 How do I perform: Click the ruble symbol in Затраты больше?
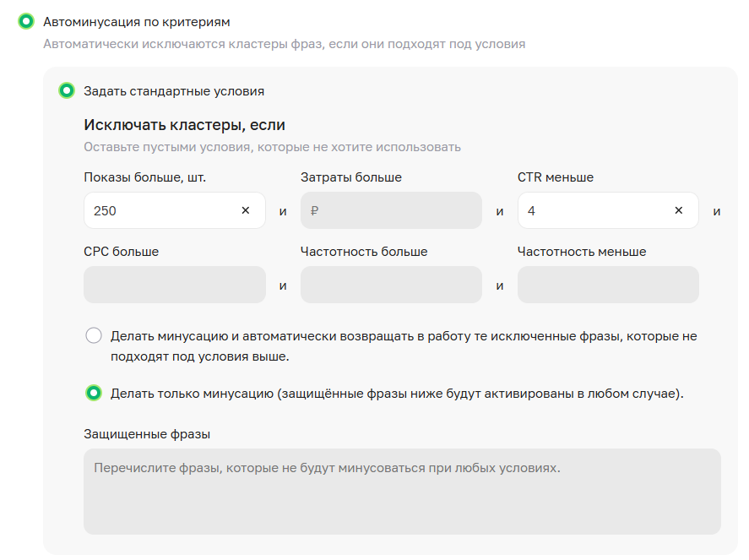point(314,211)
